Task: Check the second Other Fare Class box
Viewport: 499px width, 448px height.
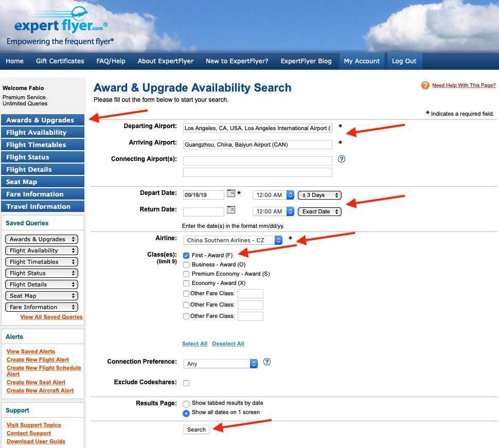Action: tap(186, 305)
